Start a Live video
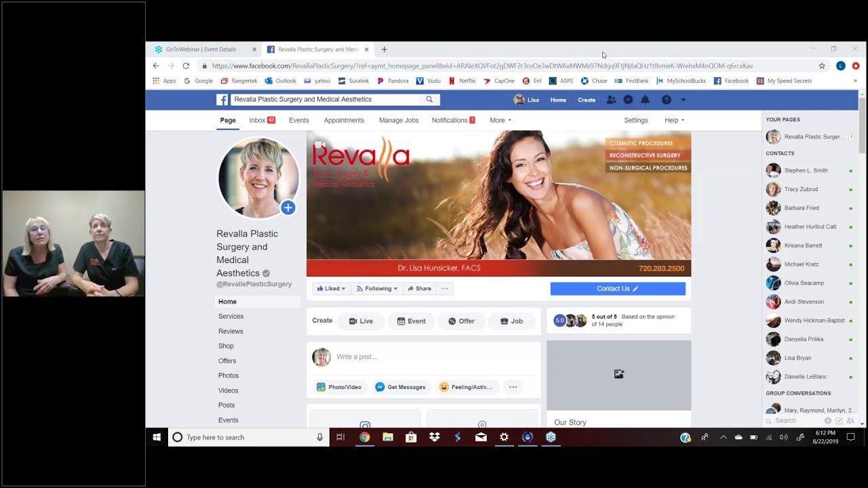868x488 pixels. click(361, 321)
